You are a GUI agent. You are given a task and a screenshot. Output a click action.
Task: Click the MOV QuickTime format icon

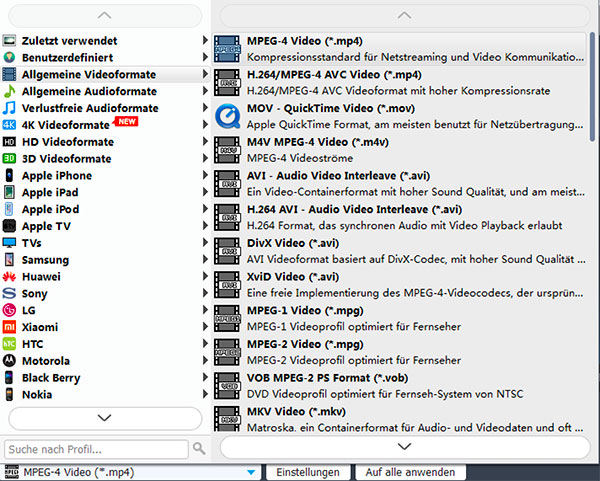pos(227,116)
